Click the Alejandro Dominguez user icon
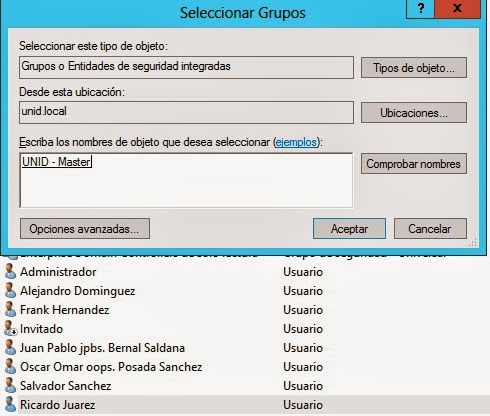 click(10, 291)
